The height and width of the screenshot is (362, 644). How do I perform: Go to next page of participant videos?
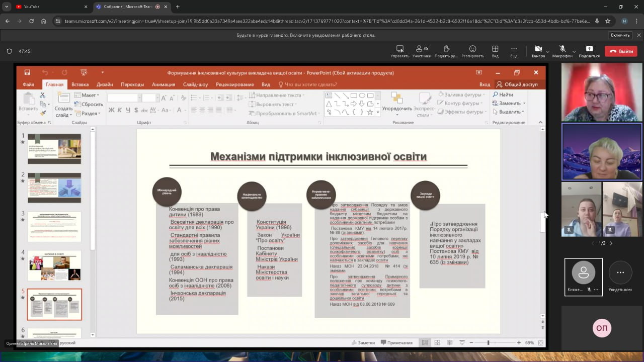click(611, 243)
